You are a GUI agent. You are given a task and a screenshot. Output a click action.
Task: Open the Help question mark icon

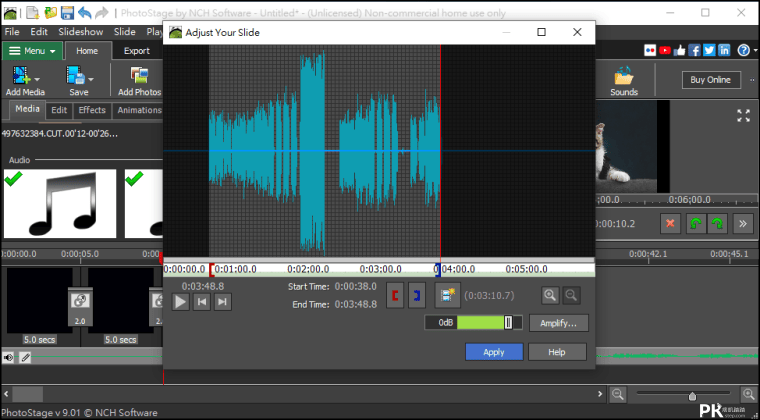point(744,50)
